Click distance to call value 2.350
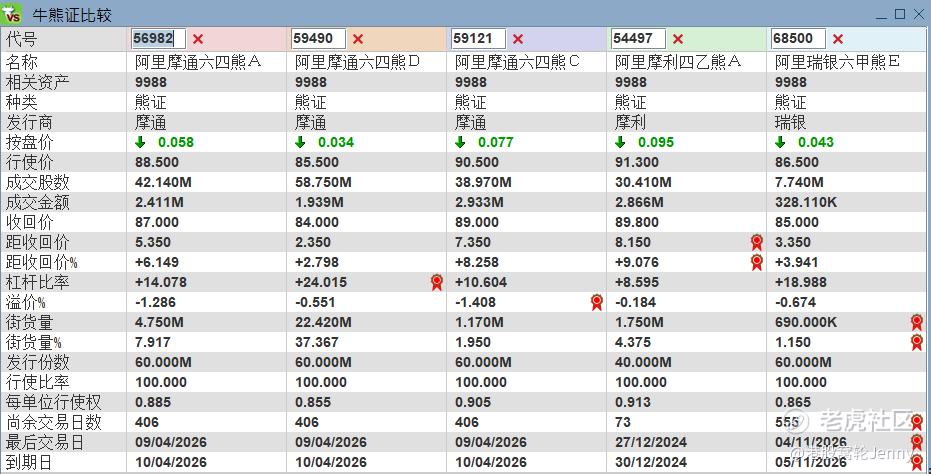The image size is (931, 474). [x=313, y=242]
